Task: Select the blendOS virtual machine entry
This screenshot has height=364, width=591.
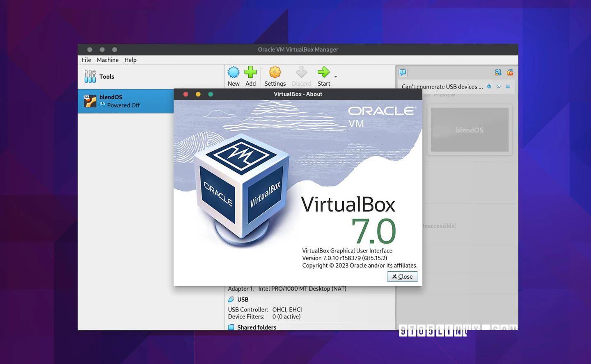Action: coord(126,101)
